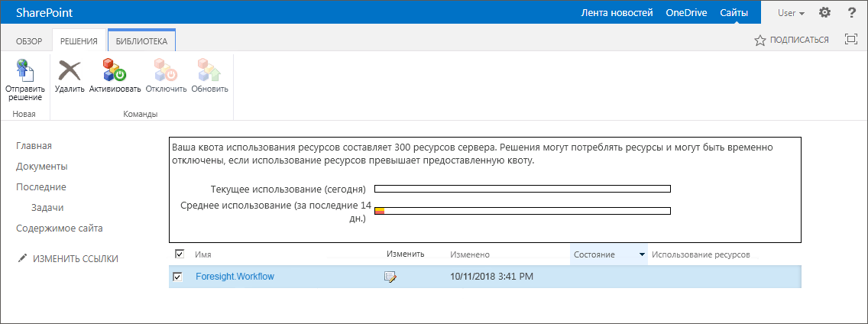The height and width of the screenshot is (324, 868).
Task: Toggle the select-all checkbox in the list header
Action: [180, 254]
